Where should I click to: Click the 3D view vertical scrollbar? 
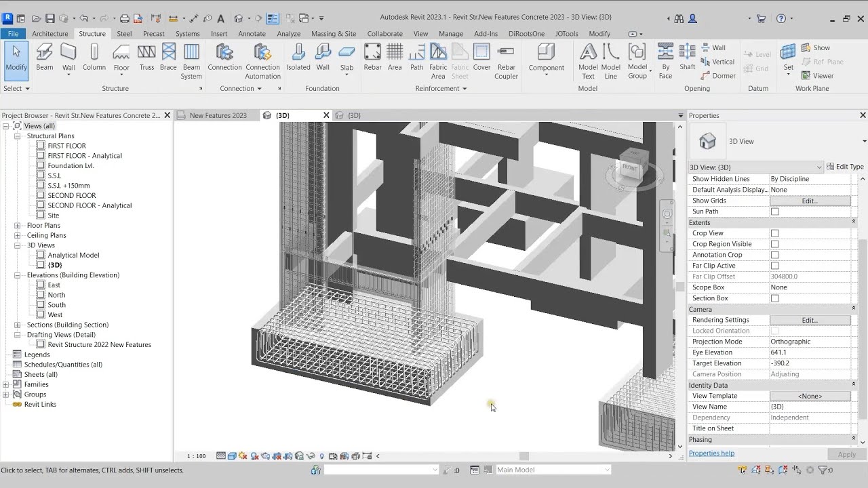pos(680,286)
